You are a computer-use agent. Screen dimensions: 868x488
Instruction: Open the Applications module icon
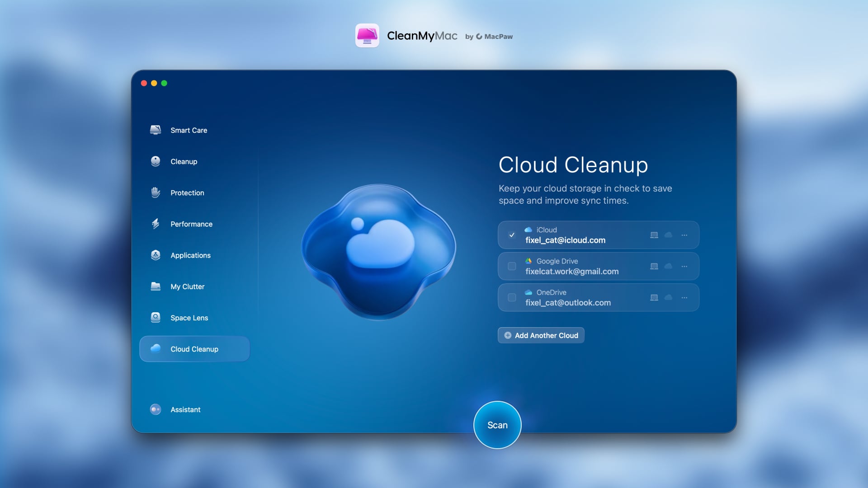pyautogui.click(x=156, y=255)
